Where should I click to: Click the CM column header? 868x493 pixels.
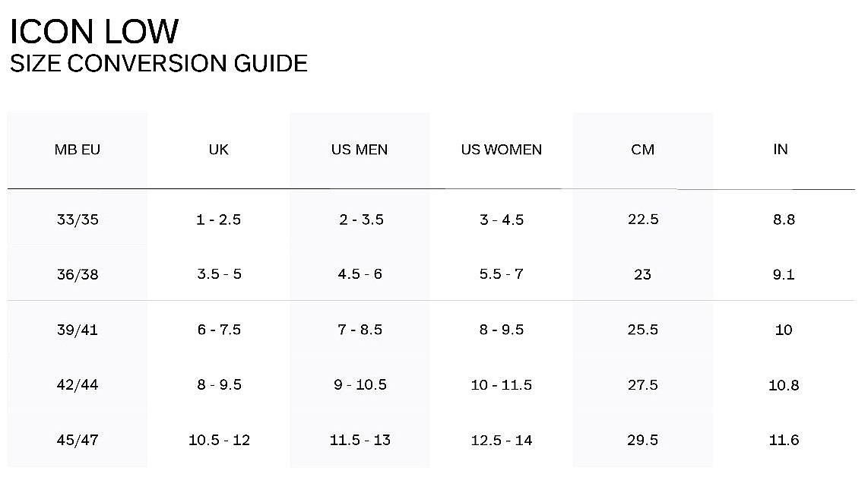(x=643, y=150)
